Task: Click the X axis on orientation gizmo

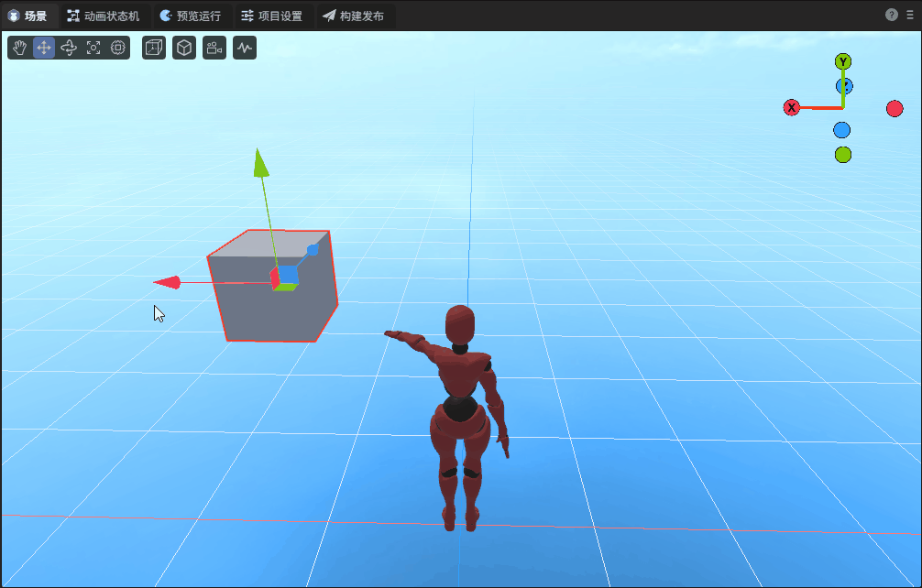Action: (x=792, y=108)
